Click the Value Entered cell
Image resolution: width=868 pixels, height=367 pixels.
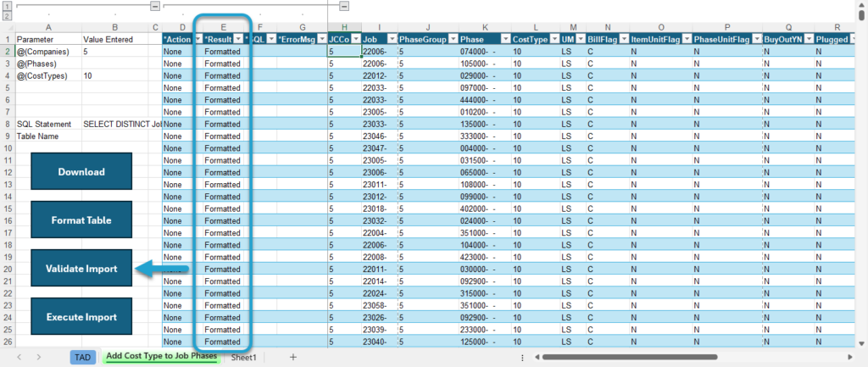[x=114, y=39]
